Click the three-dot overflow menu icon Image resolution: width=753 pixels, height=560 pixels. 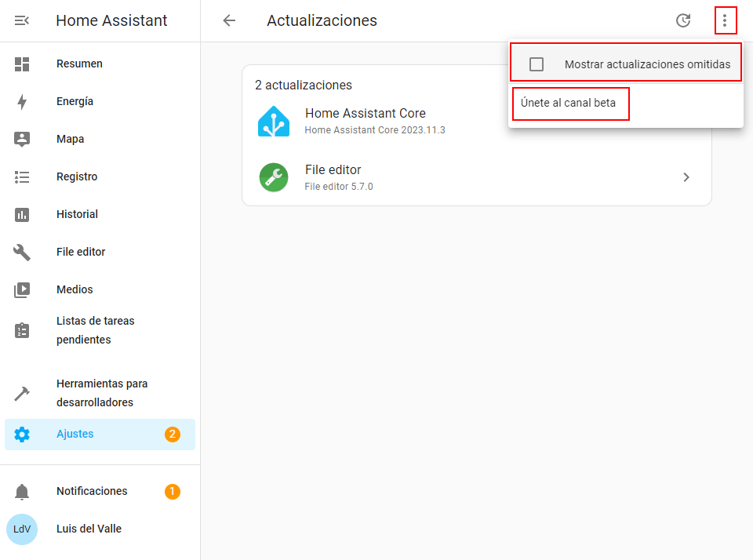725,20
